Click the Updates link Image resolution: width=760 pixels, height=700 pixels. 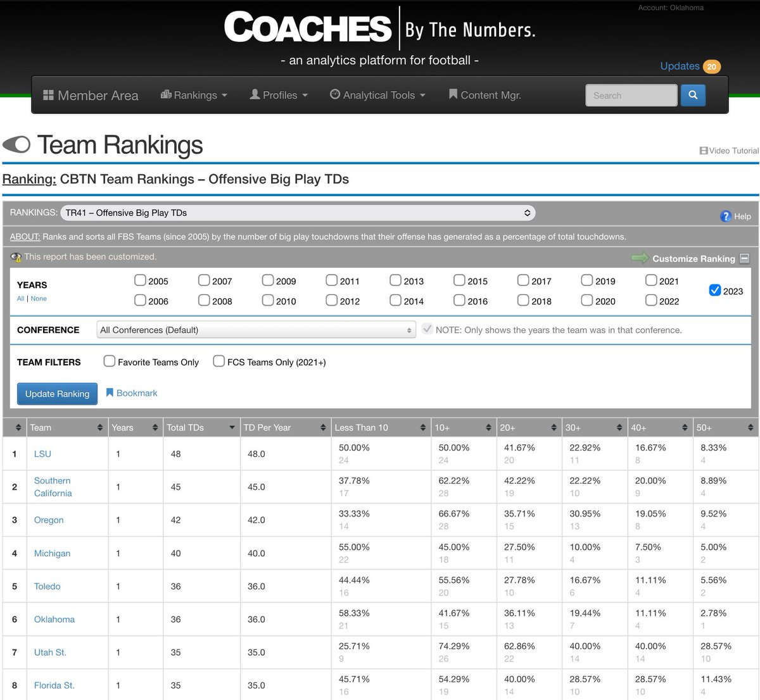click(x=680, y=66)
